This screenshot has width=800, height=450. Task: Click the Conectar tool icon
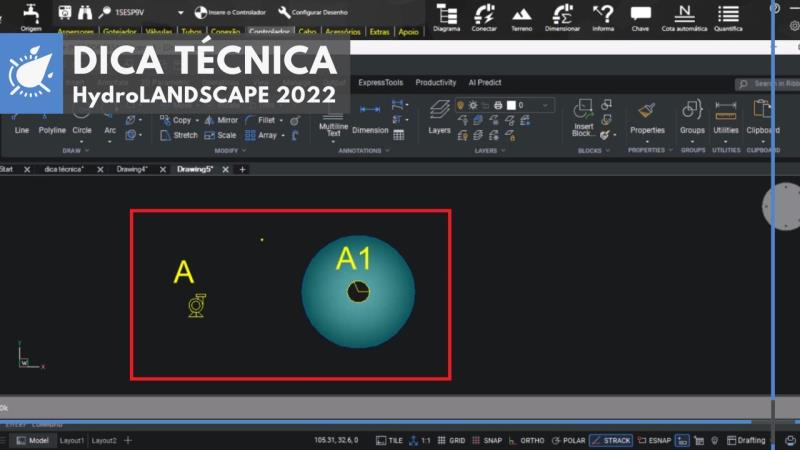tap(484, 14)
